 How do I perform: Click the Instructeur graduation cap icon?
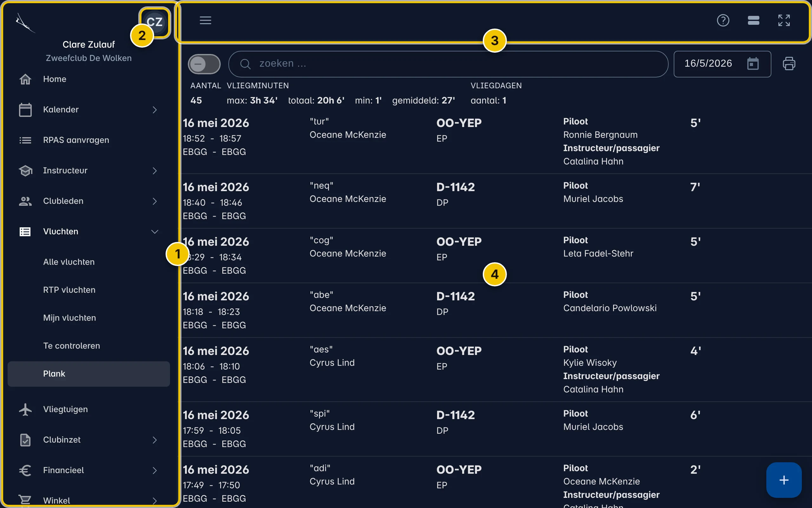pos(25,171)
